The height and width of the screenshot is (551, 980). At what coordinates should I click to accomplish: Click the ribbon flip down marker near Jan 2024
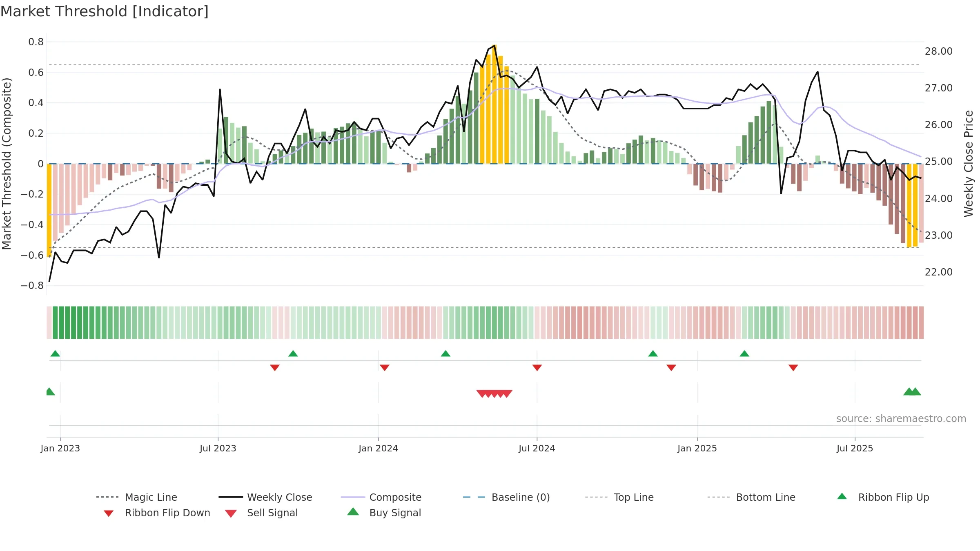pos(385,368)
